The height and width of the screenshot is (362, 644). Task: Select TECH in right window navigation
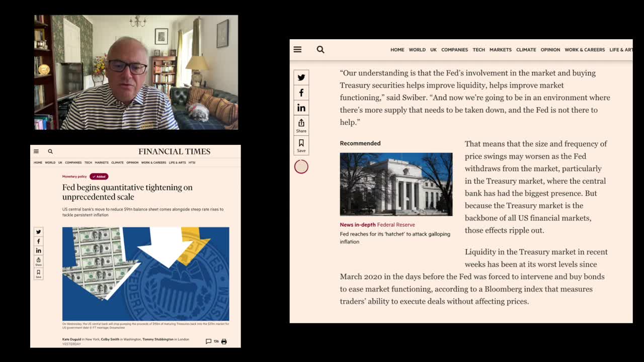pos(479,50)
